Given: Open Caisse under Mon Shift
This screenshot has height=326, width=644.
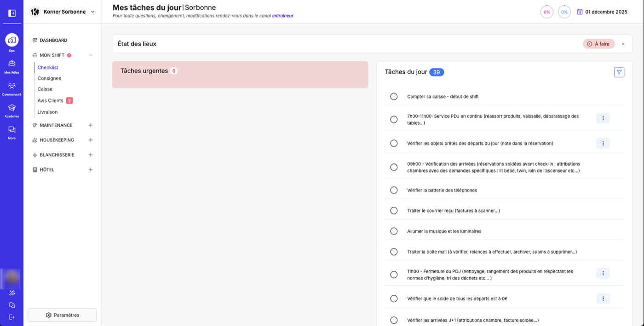Looking at the screenshot, I should [x=45, y=89].
